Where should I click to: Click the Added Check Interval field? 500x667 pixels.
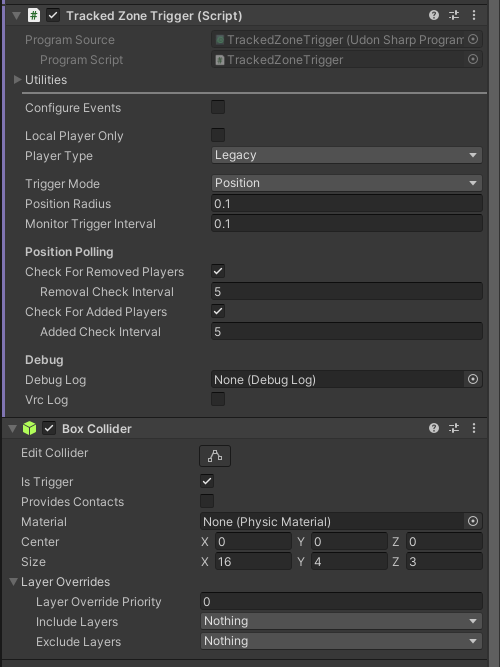click(347, 331)
